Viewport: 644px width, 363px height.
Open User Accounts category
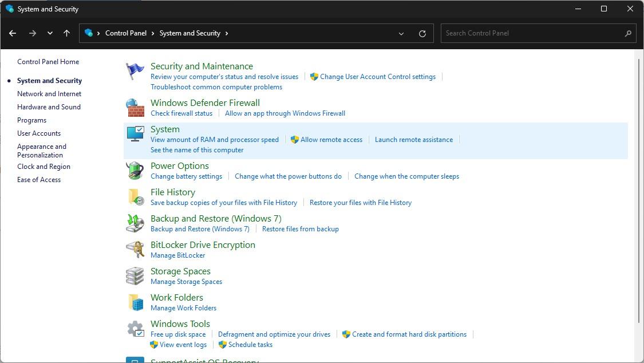39,133
